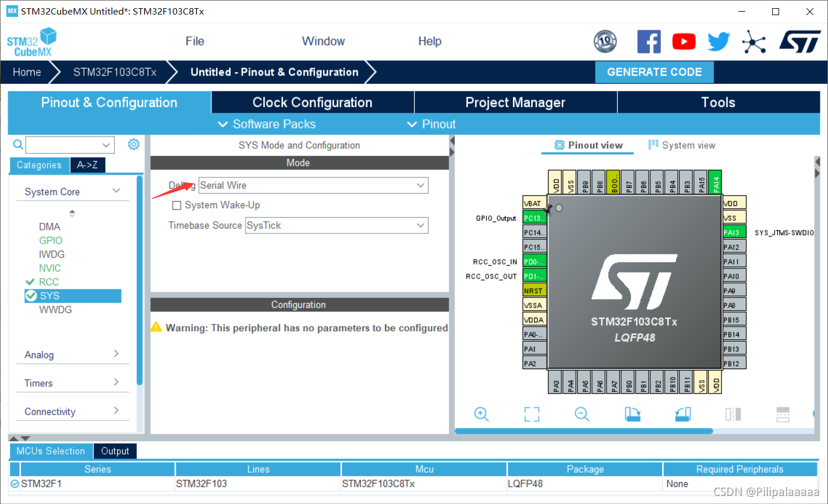
Task: Open the Debug Serial Wire dropdown
Action: [313, 185]
